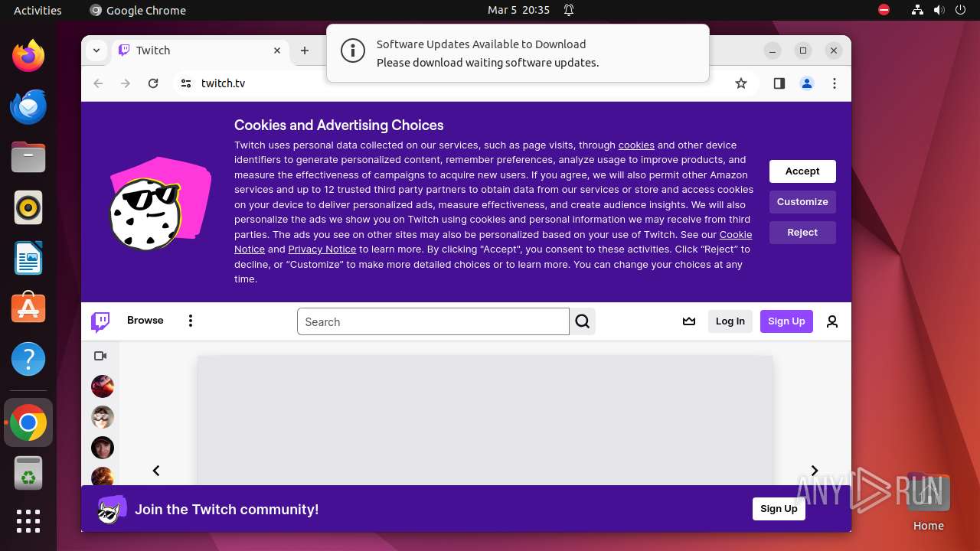Go back in browser history

tap(98, 83)
